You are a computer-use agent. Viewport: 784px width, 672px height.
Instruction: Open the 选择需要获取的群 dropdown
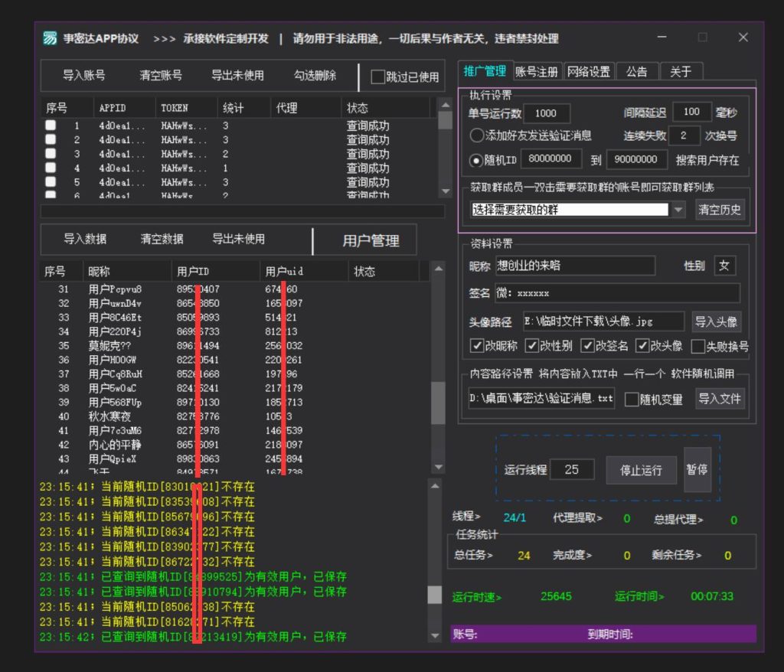click(678, 210)
